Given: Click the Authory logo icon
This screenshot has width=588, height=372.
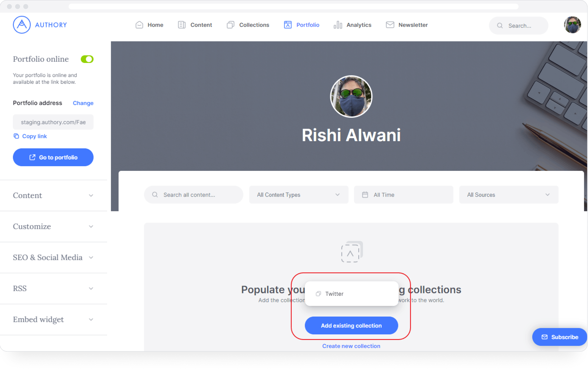Looking at the screenshot, I should (x=22, y=25).
